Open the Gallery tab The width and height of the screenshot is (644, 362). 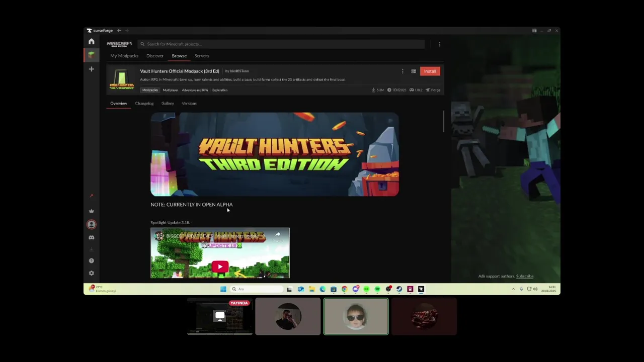point(168,104)
